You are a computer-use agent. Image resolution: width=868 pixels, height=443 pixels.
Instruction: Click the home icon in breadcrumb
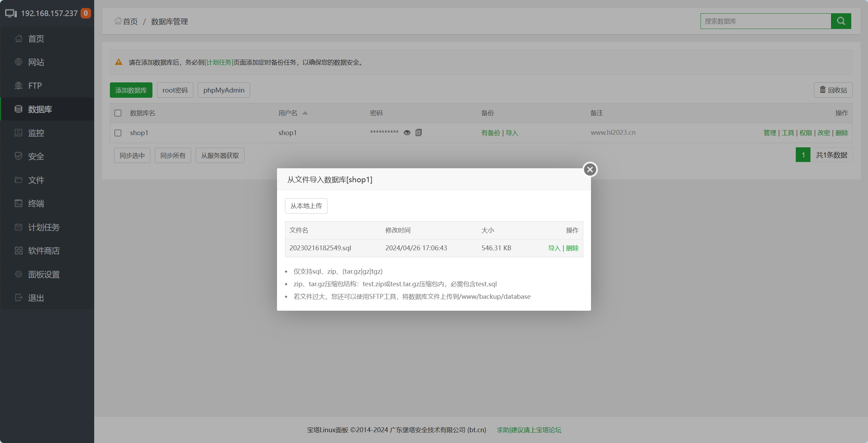[118, 21]
